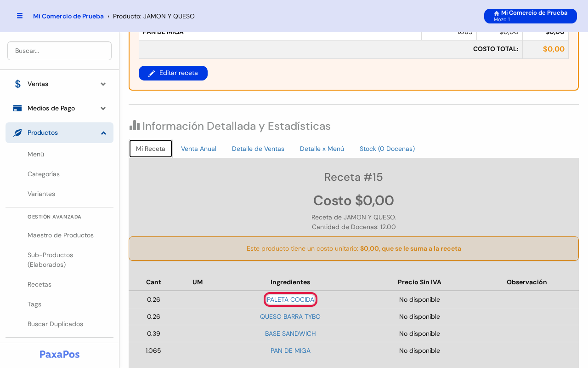Screen dimensions: 588x368
Task: Open Buscar Duplicados in sidebar
Action: click(x=55, y=324)
